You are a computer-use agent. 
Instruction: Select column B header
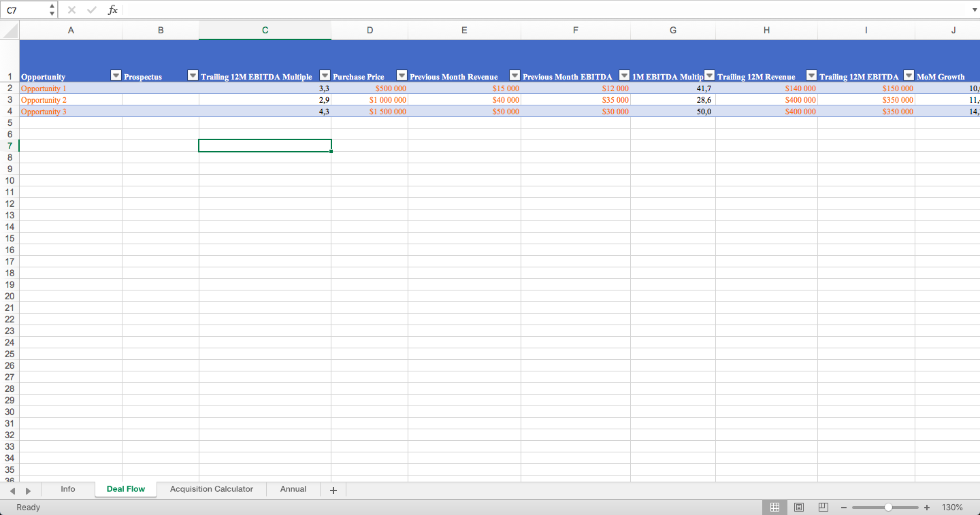[161, 30]
